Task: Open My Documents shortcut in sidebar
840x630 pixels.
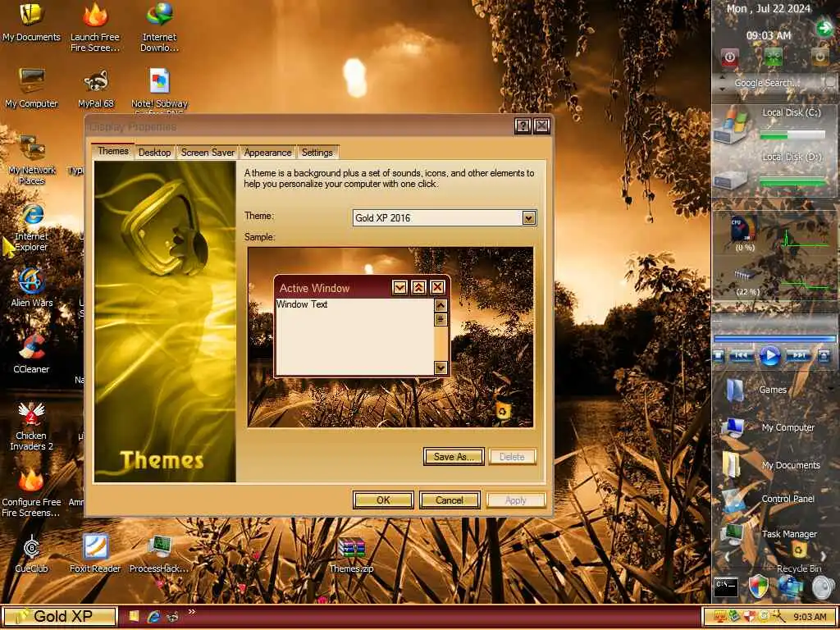Action: 773,465
